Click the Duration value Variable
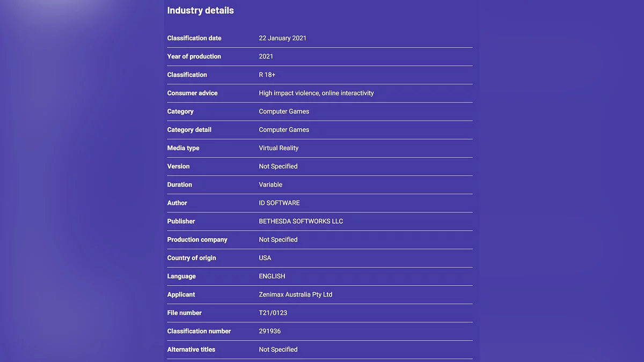 point(270,184)
